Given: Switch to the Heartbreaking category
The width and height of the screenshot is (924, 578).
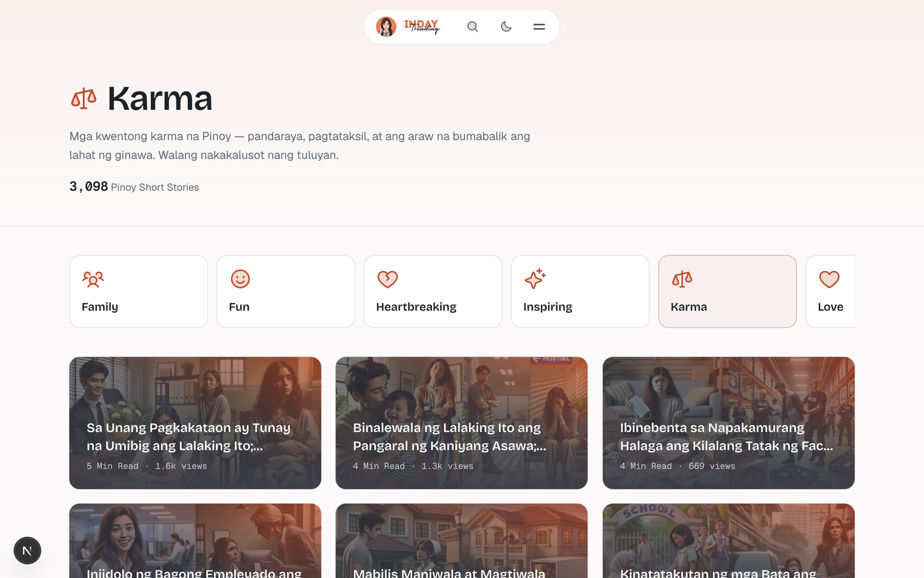Looking at the screenshot, I should (433, 291).
